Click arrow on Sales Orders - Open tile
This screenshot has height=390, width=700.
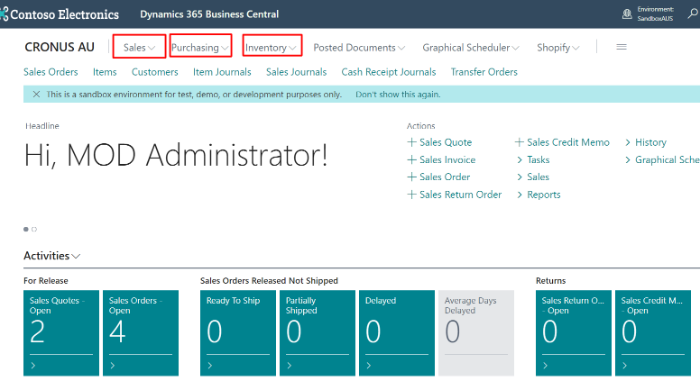click(x=112, y=365)
